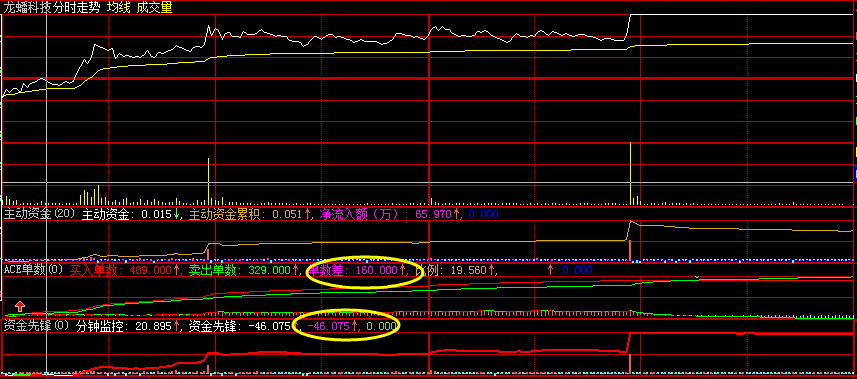Click the vertical white crosshair cursor line

coord(47,191)
